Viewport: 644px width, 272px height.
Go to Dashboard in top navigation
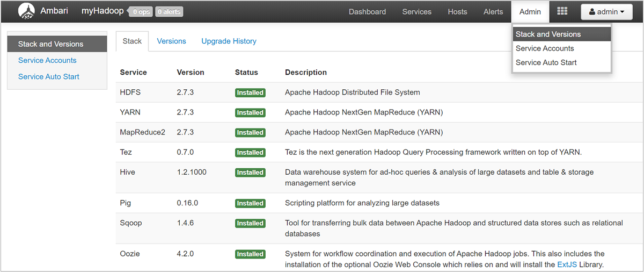click(x=367, y=12)
